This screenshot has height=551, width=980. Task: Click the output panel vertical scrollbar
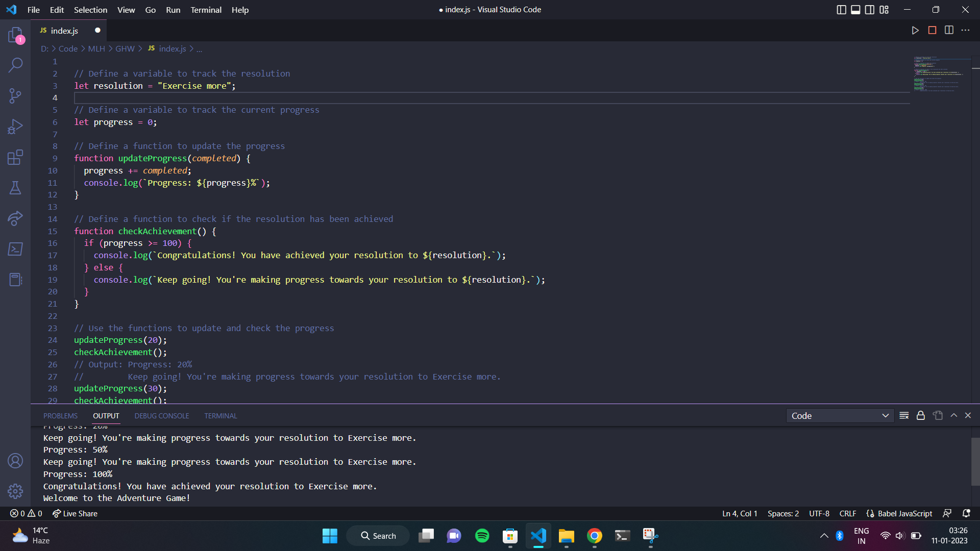tap(975, 462)
